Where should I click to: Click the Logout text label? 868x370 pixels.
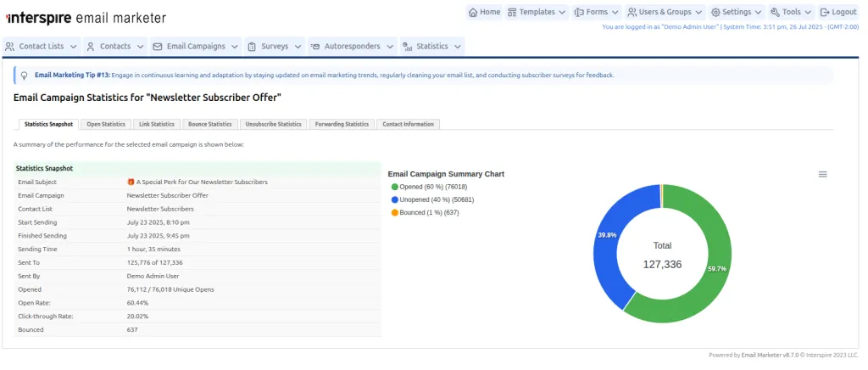pyautogui.click(x=844, y=12)
